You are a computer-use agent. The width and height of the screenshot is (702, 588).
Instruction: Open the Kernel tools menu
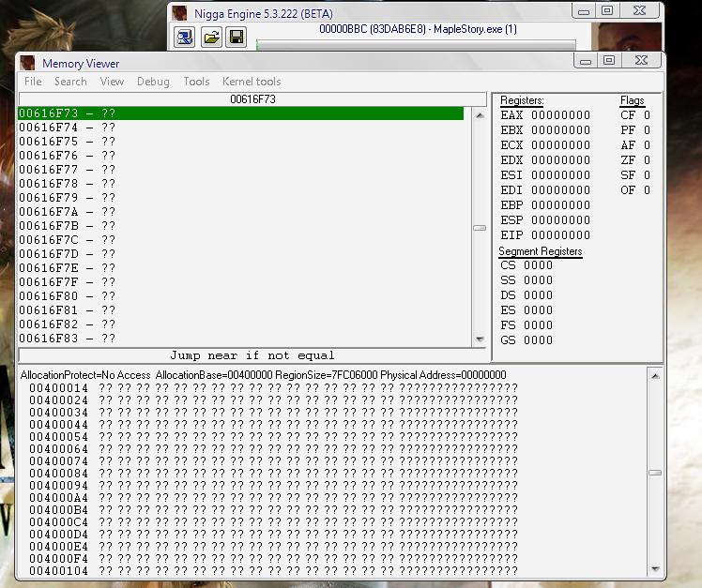[x=252, y=82]
